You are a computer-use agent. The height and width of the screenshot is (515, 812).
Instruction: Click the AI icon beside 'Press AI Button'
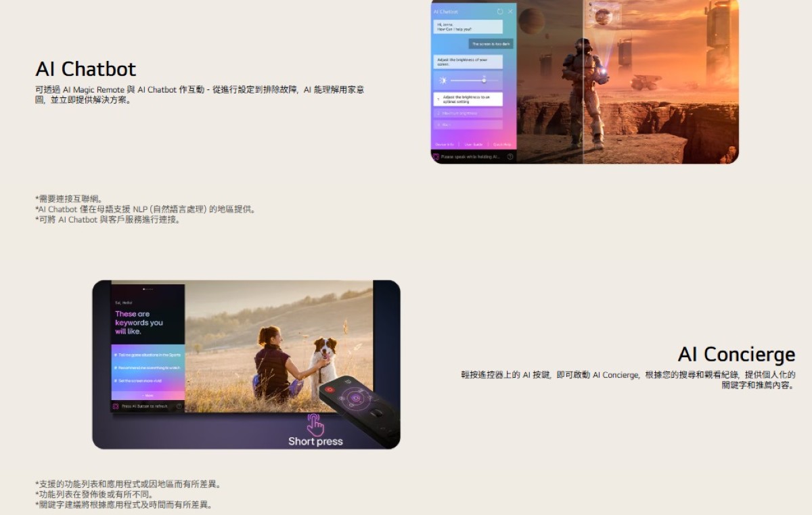116,406
